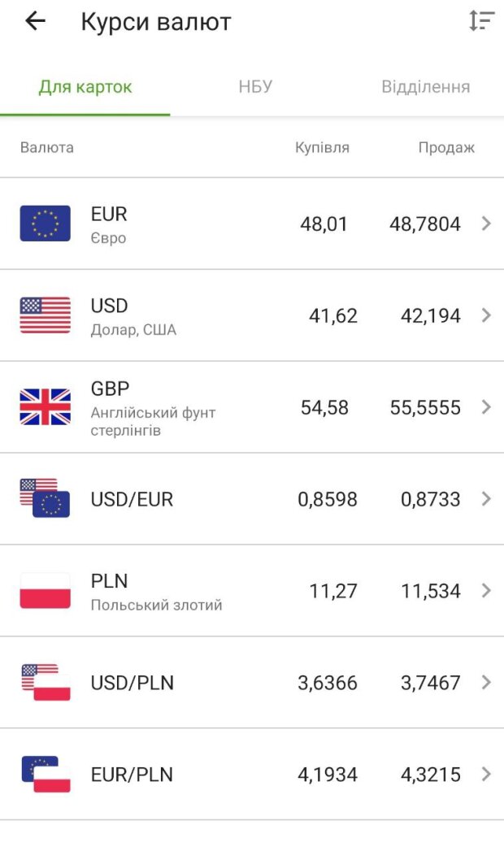Tap the GBP British flag icon
Screen dimensions: 504x851
tap(46, 407)
